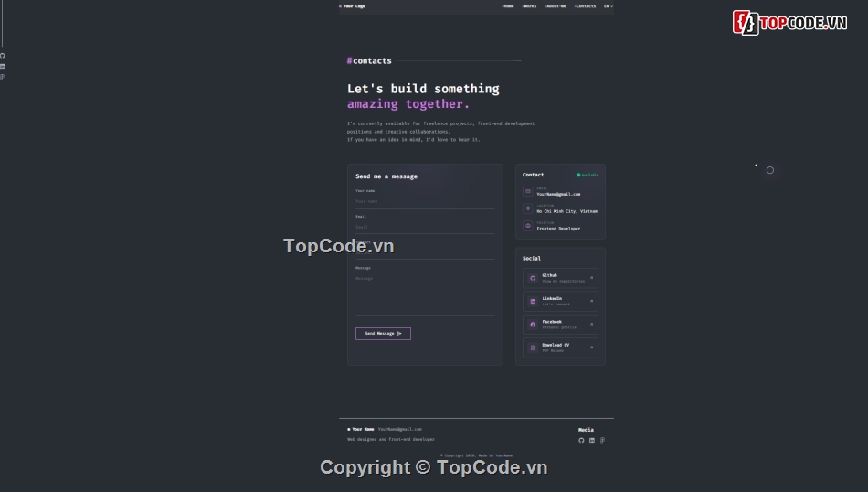Go to the #Home nav item
Screen dimensions: 868x492
click(x=508, y=6)
